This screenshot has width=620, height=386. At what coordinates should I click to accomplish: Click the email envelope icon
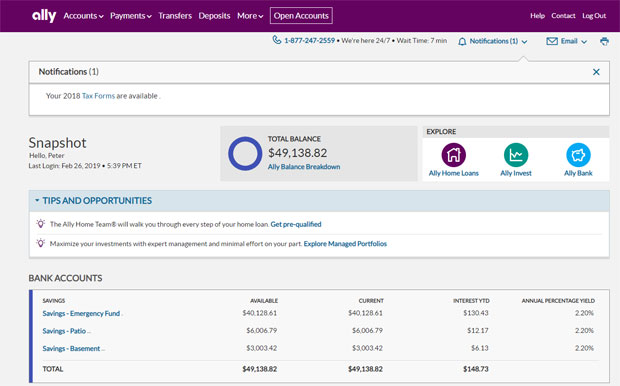click(x=552, y=41)
